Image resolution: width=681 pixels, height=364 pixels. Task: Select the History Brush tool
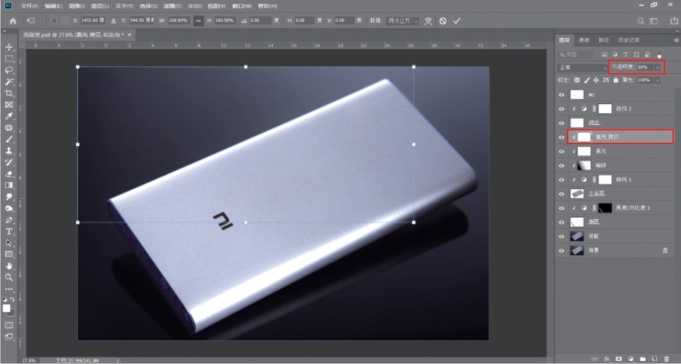9,162
